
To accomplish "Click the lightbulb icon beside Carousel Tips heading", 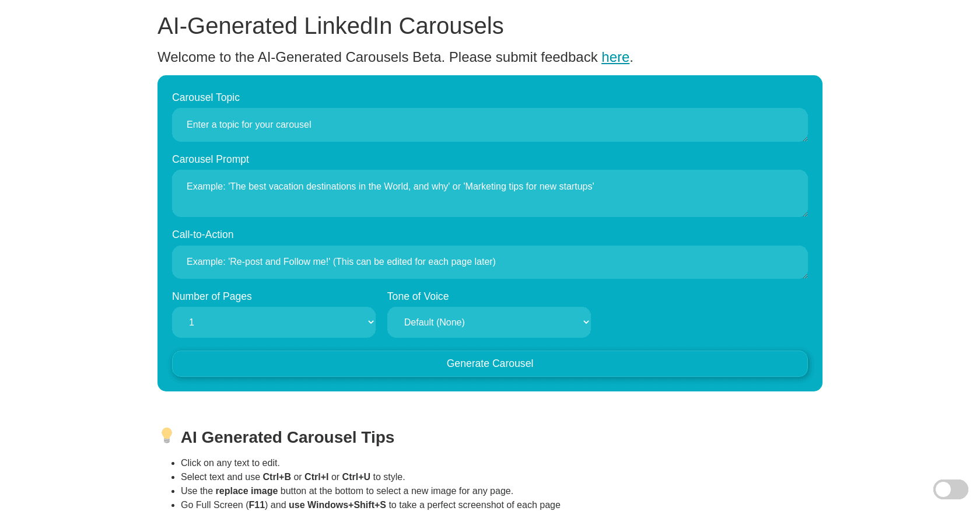I will click(x=167, y=436).
